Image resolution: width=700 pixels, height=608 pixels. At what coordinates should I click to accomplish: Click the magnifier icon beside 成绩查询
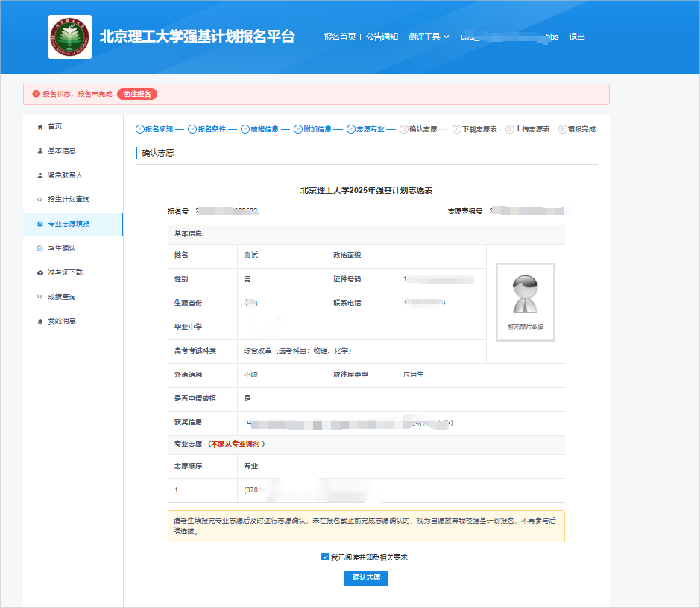click(x=40, y=297)
